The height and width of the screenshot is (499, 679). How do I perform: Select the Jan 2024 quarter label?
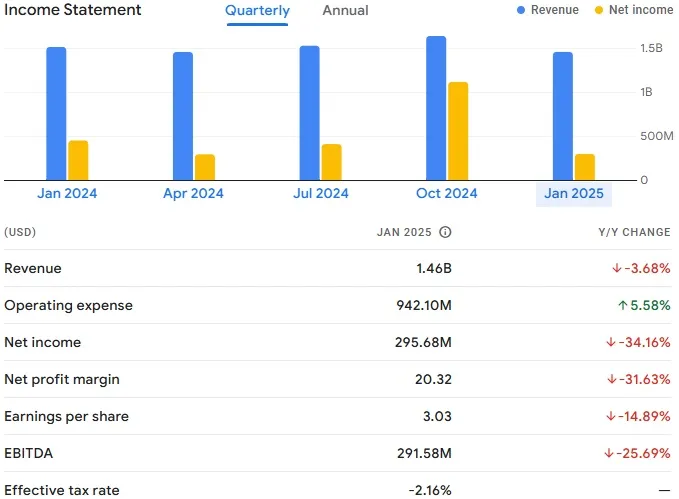coord(67,194)
